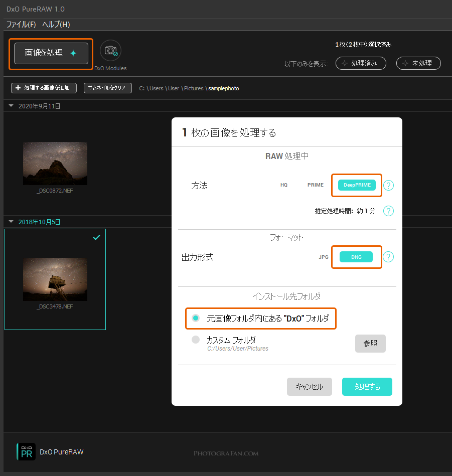Image resolution: width=452 pixels, height=476 pixels.
Task: Open the DxO Modules camera icon
Action: pyautogui.click(x=110, y=51)
